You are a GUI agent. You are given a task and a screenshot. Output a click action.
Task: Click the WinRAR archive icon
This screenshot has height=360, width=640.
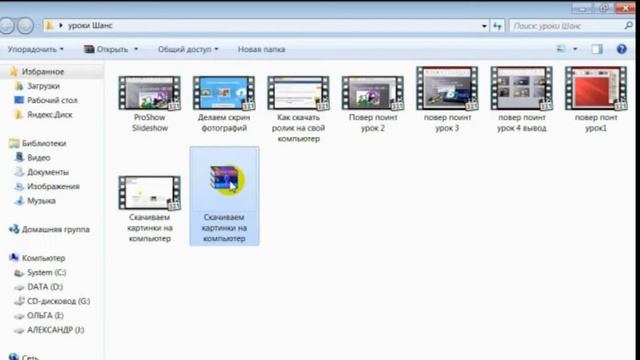click(x=227, y=180)
